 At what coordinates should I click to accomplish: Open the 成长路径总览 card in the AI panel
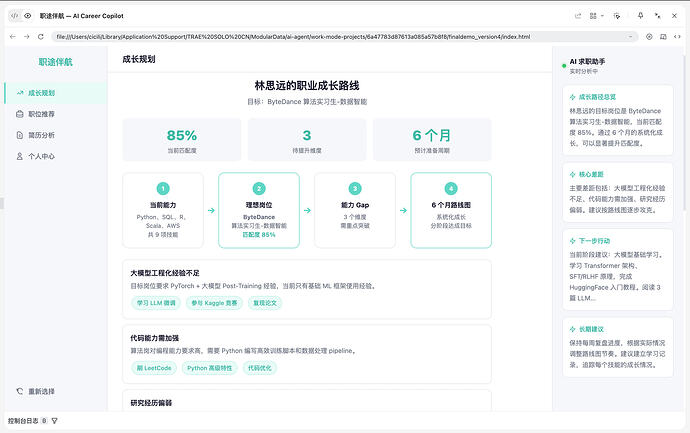pyautogui.click(x=618, y=120)
